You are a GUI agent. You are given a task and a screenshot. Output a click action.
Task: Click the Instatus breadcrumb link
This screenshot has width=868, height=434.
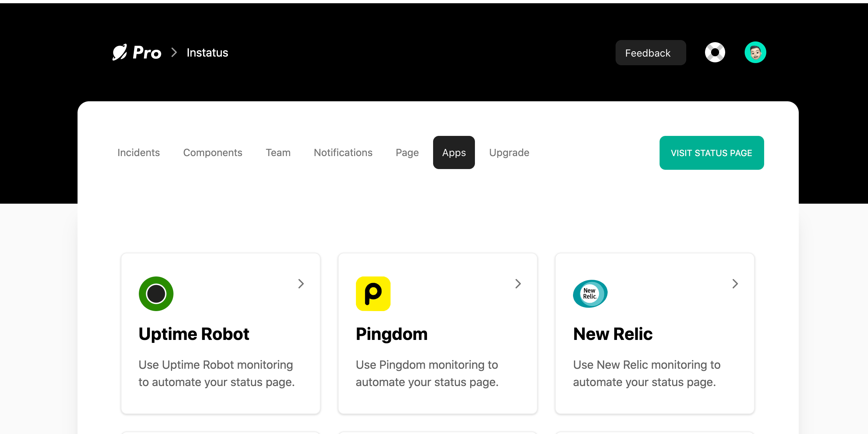[x=207, y=53]
